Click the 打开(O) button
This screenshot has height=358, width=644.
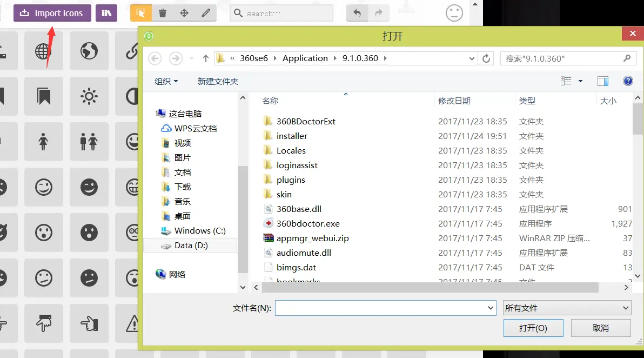pos(533,328)
